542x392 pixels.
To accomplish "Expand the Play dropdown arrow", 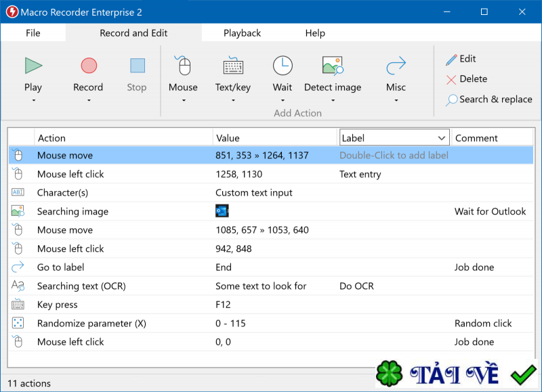I will click(x=33, y=101).
